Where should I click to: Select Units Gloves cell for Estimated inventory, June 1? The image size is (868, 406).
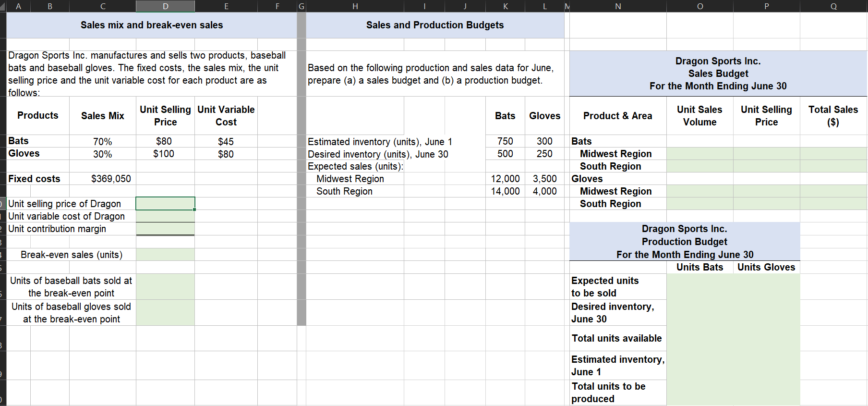click(x=766, y=366)
